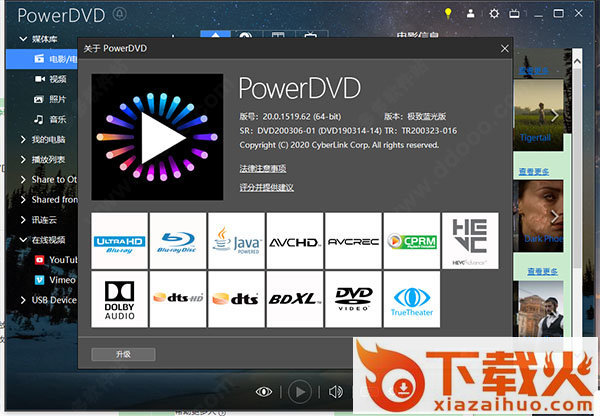This screenshot has width=600, height=416.
Task: Expand the 讯连云 cloud node
Action: point(23,220)
